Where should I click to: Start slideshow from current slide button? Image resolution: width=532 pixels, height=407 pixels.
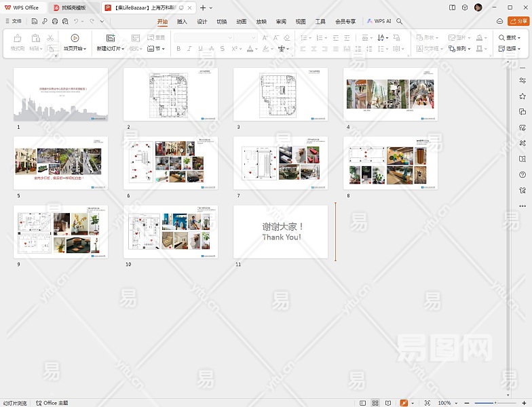coord(75,39)
